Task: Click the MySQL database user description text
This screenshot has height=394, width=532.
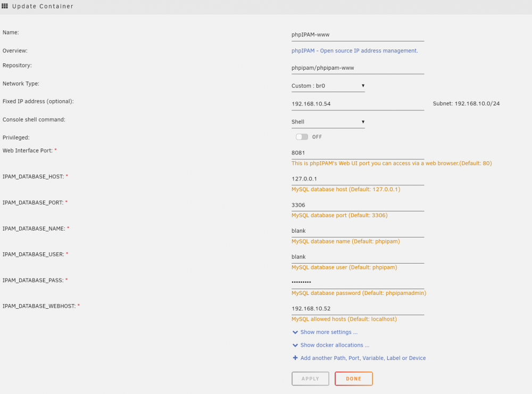Action: pyautogui.click(x=344, y=267)
